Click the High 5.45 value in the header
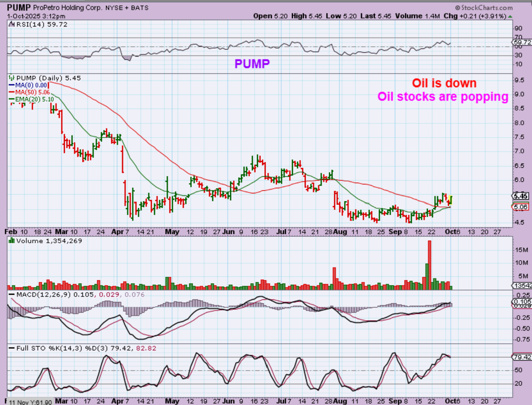The width and height of the screenshot is (532, 405). click(x=308, y=16)
